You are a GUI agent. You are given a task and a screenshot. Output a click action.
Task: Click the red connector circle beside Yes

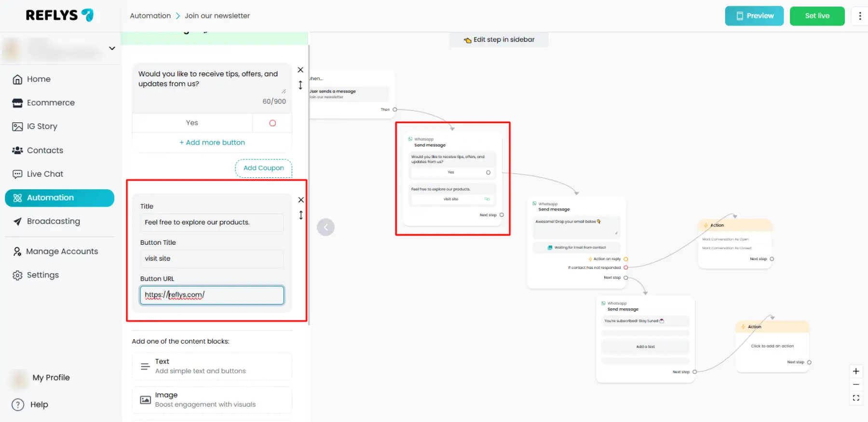(272, 123)
